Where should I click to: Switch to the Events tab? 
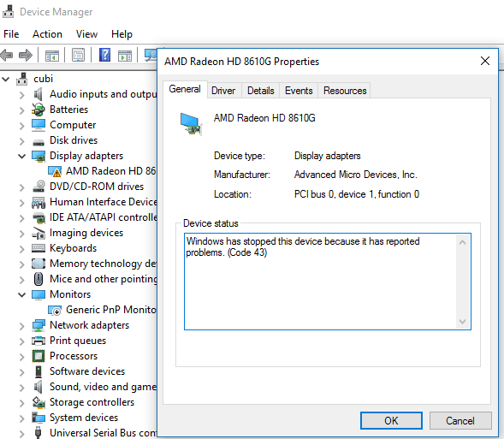(299, 91)
